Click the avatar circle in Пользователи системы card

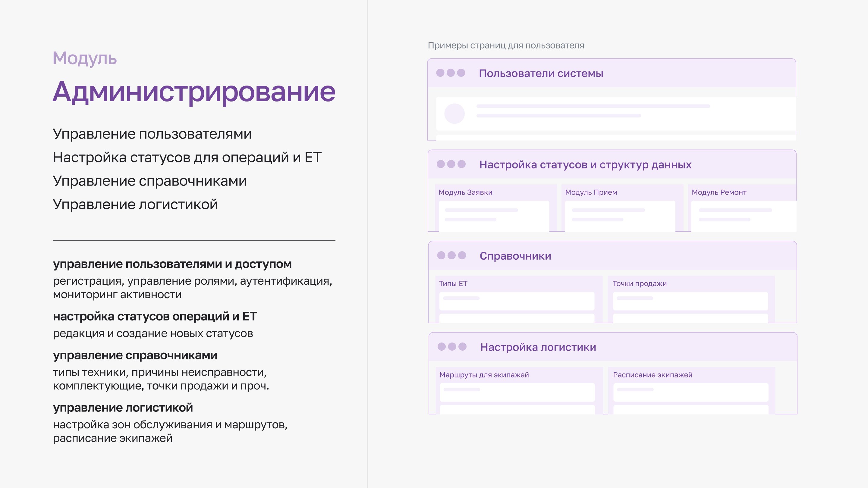454,114
